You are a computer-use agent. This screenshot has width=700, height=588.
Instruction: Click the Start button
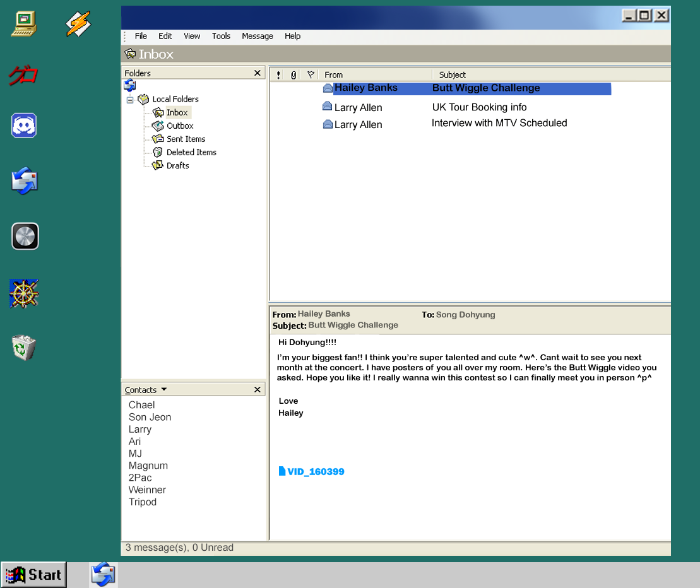pos(34,575)
